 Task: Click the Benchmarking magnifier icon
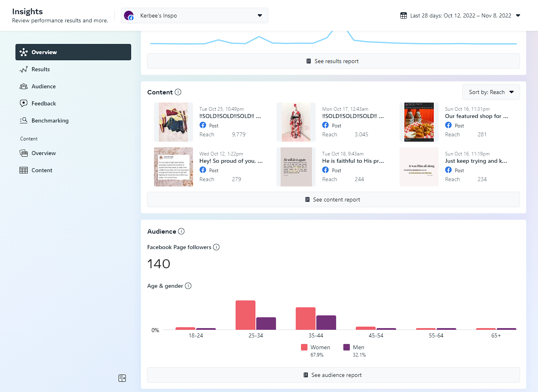(x=24, y=120)
